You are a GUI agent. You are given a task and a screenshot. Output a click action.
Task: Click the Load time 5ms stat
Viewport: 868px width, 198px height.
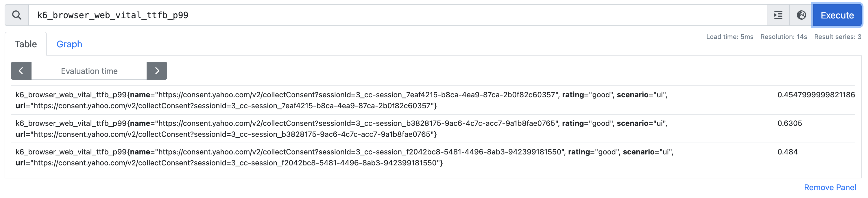tap(730, 37)
